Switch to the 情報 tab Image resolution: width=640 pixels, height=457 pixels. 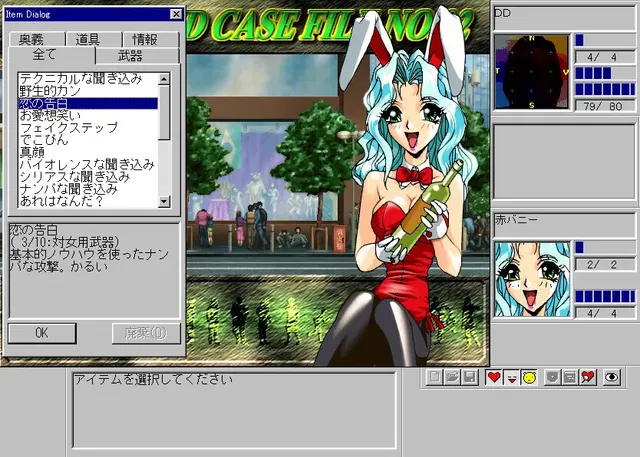coord(151,39)
